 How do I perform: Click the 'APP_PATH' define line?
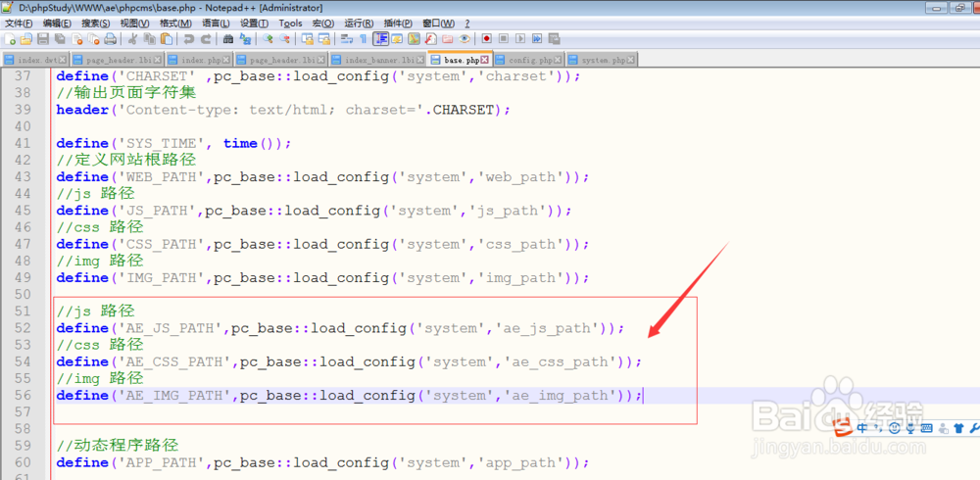click(x=322, y=462)
